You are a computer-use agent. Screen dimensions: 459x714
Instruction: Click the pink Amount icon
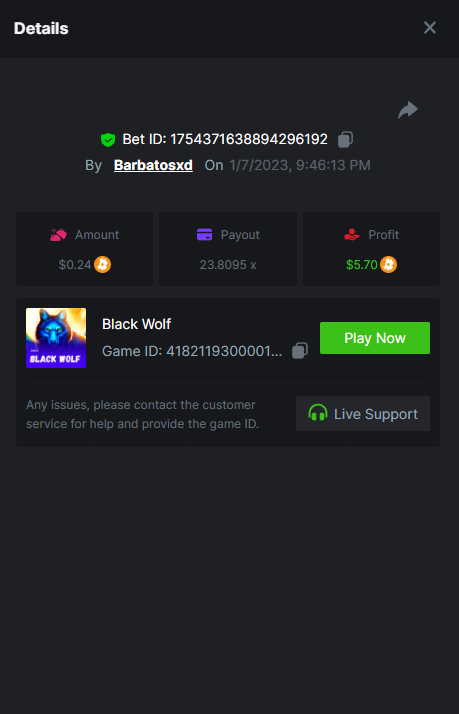58,235
